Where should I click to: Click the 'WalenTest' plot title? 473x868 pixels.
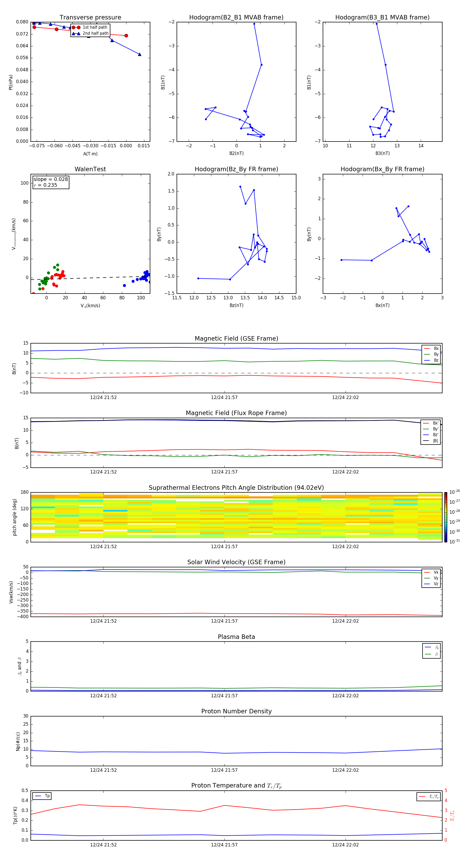point(90,169)
